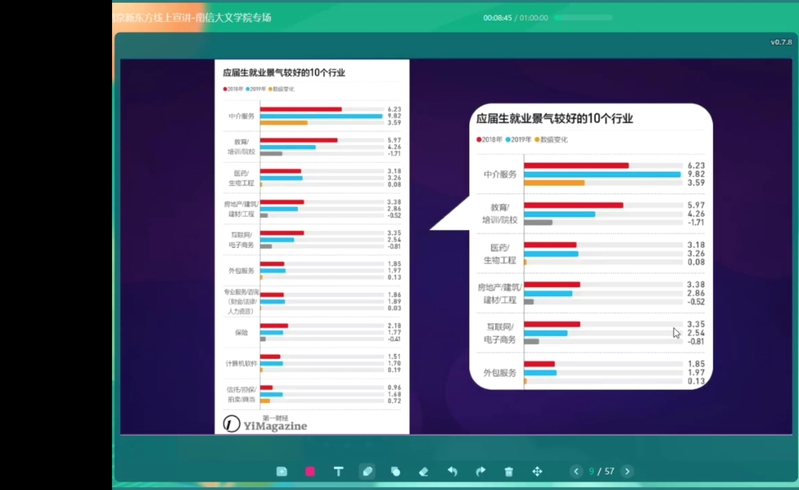Go to the previous slide page
This screenshot has width=799, height=490.
tap(576, 471)
